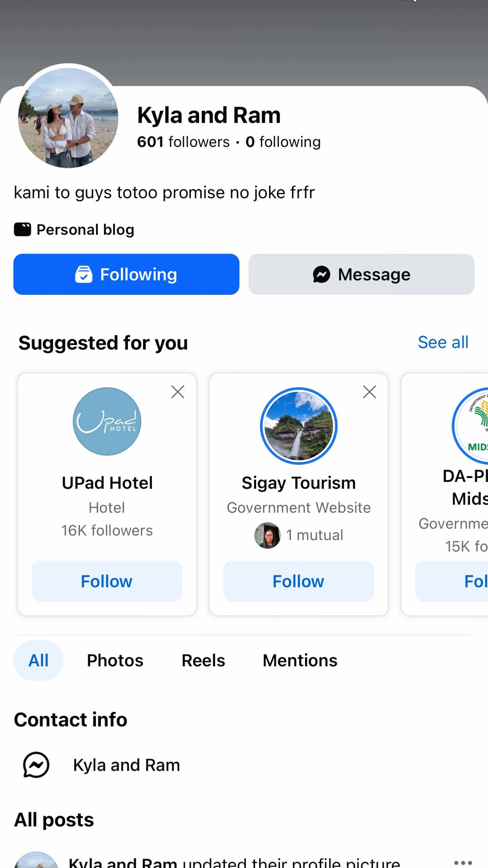This screenshot has height=868, width=488.
Task: Open the Mentions tab
Action: [x=300, y=660]
